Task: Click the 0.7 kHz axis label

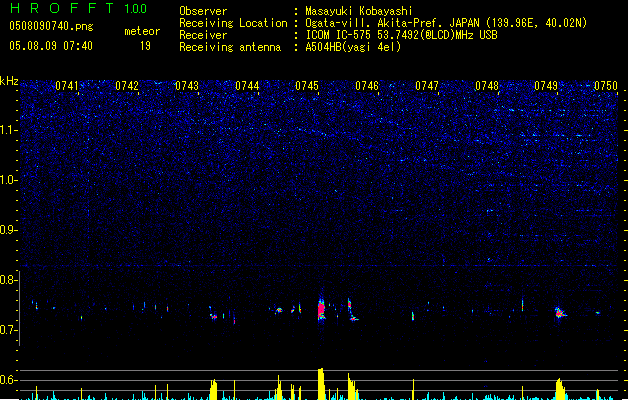Action: click(x=9, y=330)
